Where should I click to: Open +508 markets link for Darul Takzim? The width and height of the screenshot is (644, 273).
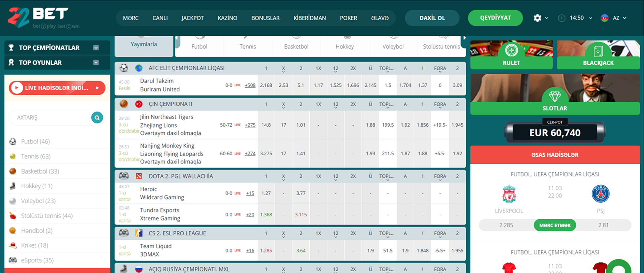point(250,85)
